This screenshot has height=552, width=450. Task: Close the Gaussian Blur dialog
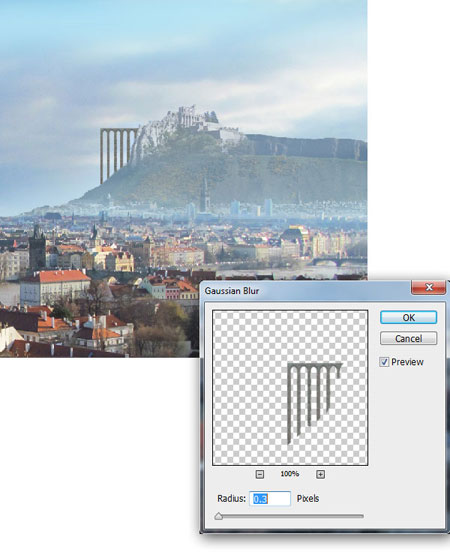click(x=429, y=287)
